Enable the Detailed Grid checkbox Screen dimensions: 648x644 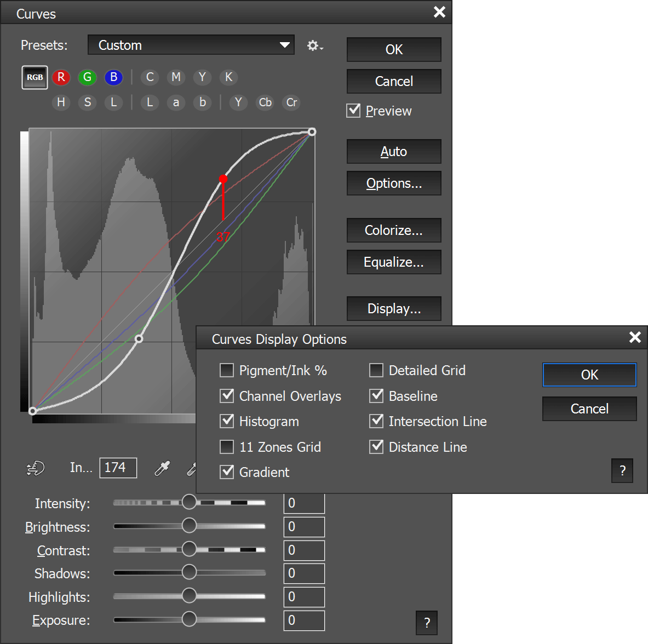point(376,371)
